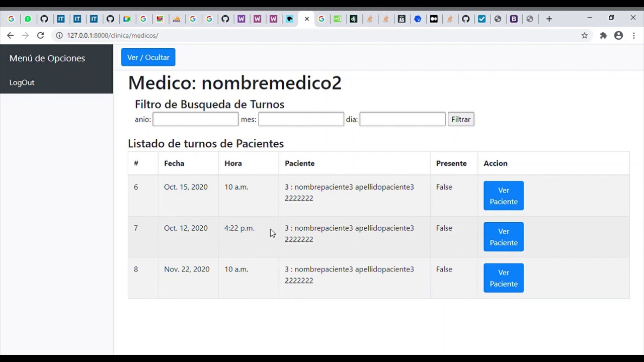
Task: Open the tab with the AS icon
Action: pos(401,19)
